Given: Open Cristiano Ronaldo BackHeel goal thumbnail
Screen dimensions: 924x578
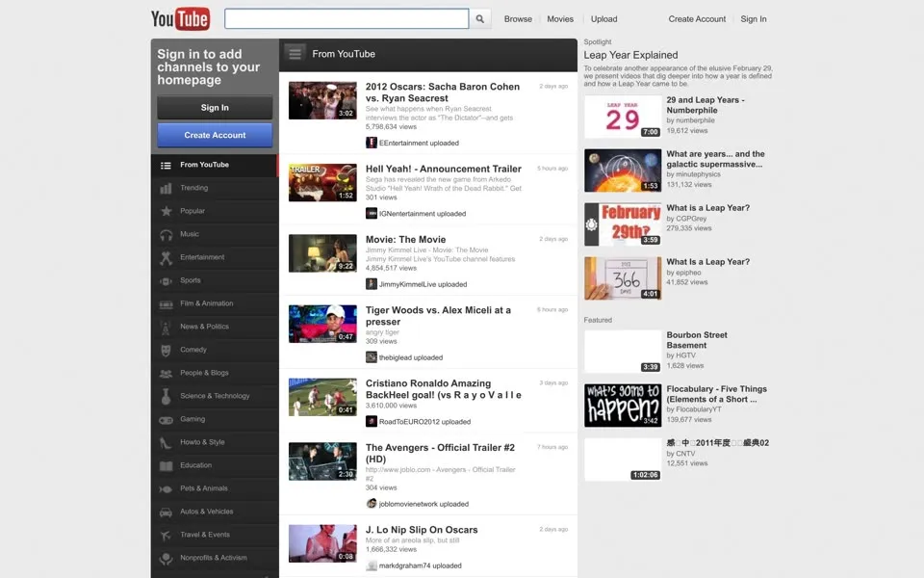Looking at the screenshot, I should pyautogui.click(x=322, y=397).
